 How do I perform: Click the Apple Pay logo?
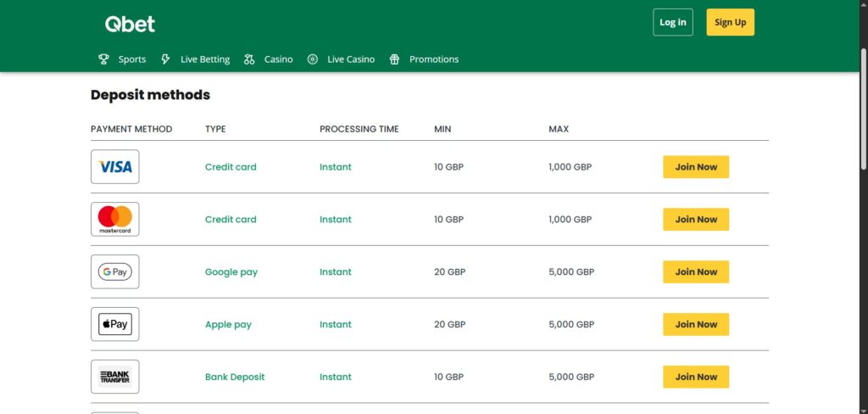pos(115,325)
